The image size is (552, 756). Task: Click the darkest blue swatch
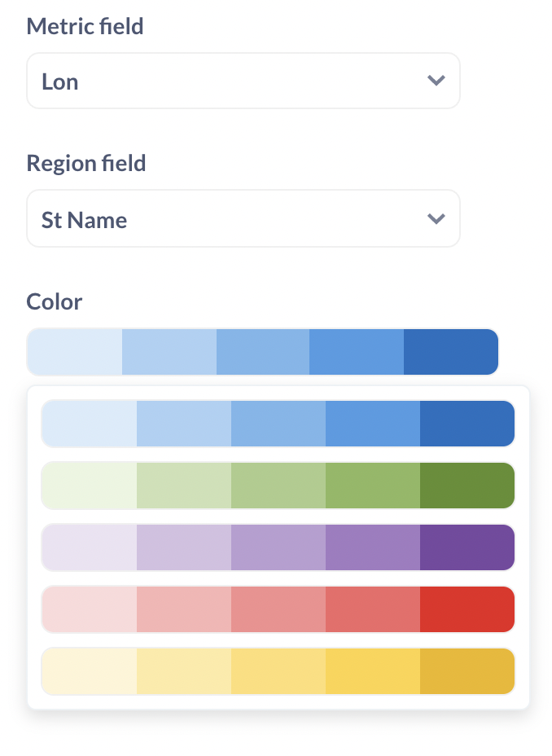click(x=467, y=424)
